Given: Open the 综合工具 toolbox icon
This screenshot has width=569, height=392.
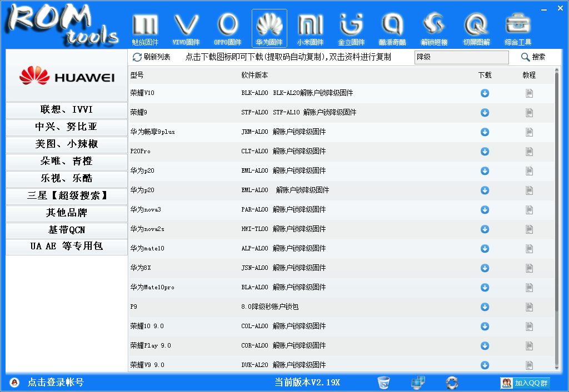Looking at the screenshot, I should coord(518,29).
